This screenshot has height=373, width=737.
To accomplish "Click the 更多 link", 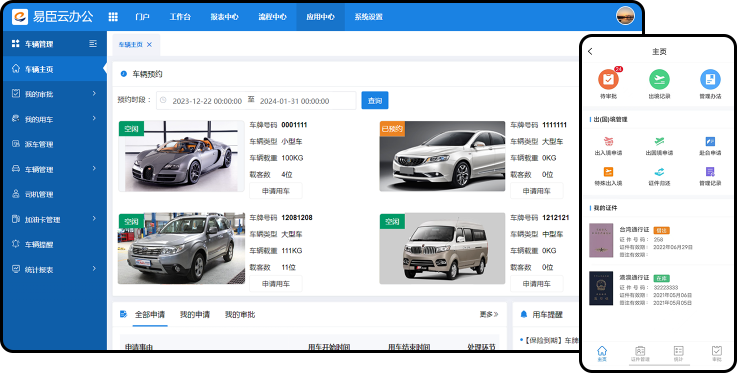I will coord(488,314).
